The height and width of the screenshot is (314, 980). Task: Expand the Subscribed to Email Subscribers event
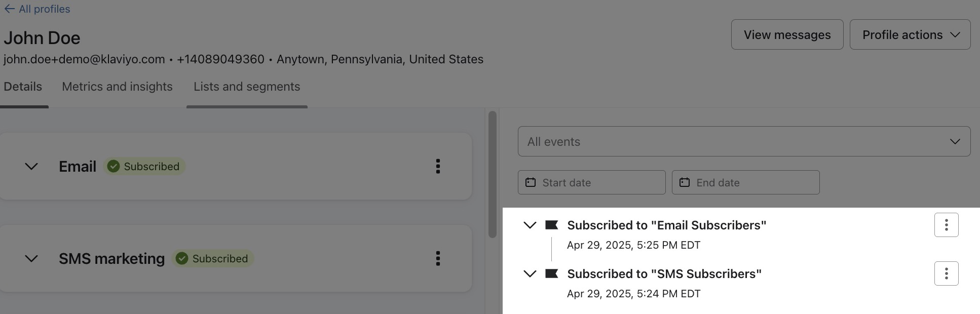click(530, 225)
